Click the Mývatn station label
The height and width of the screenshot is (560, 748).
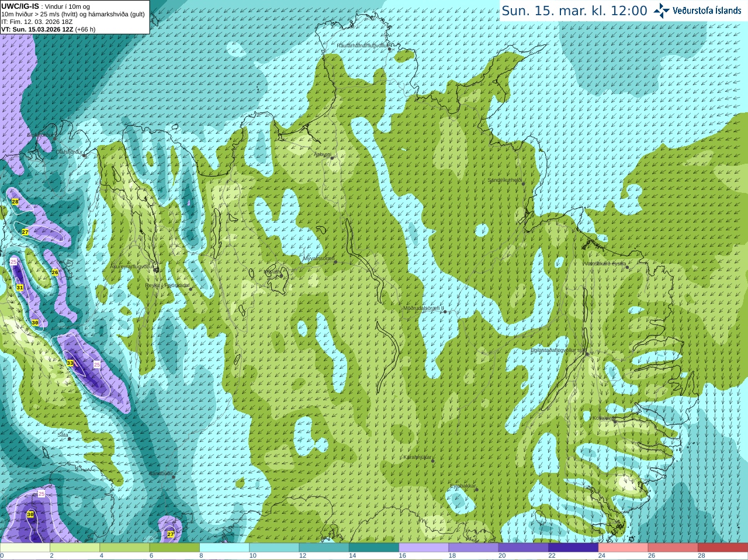coord(272,272)
